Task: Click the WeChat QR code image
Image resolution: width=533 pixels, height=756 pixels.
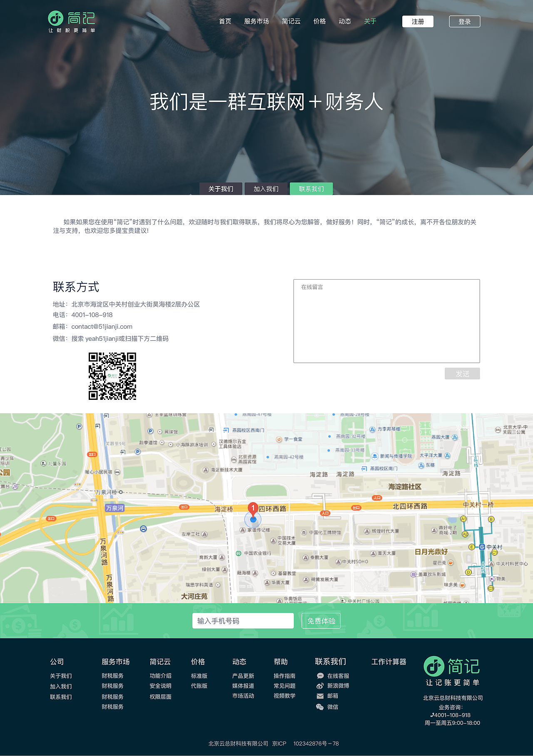Action: (112, 376)
